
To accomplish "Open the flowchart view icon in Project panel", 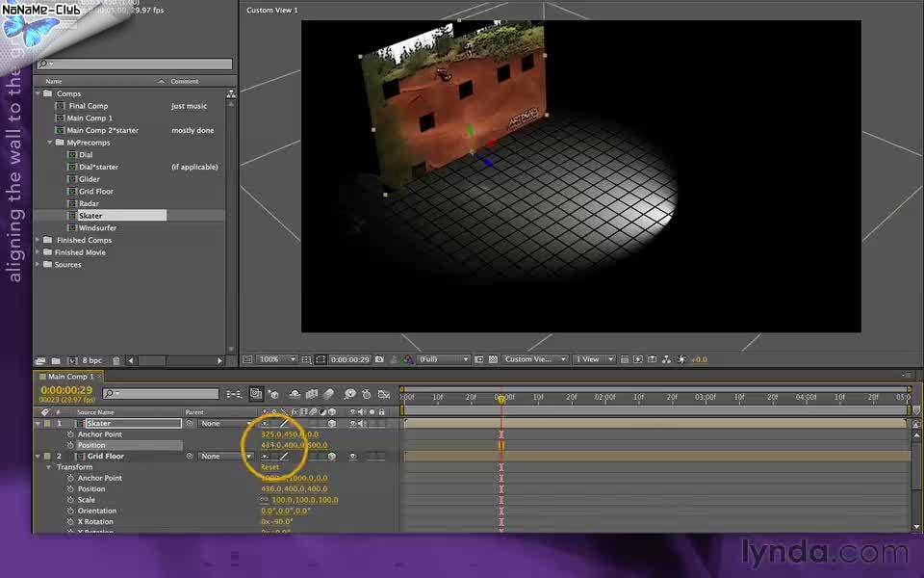I will [231, 93].
